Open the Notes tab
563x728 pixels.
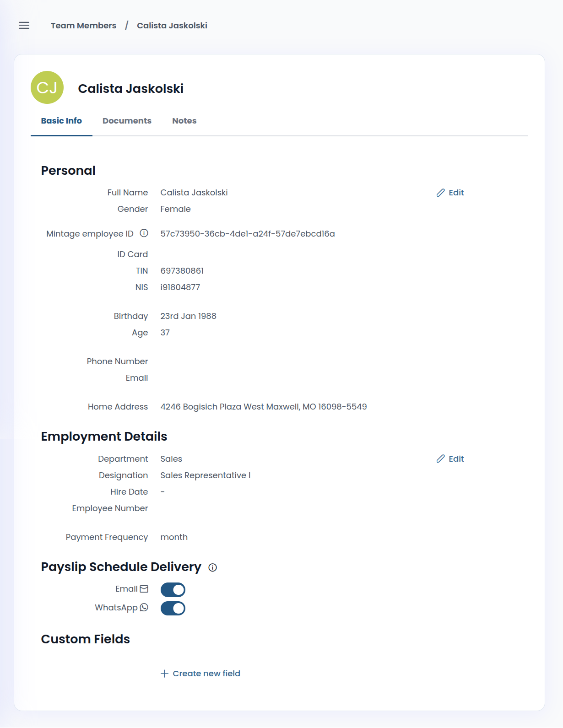(x=184, y=121)
